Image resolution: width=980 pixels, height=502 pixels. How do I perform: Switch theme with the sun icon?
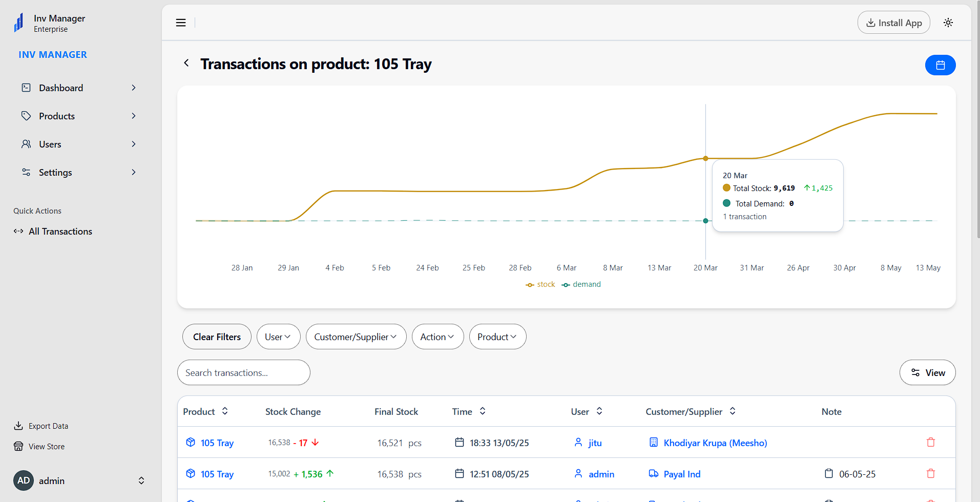948,23
